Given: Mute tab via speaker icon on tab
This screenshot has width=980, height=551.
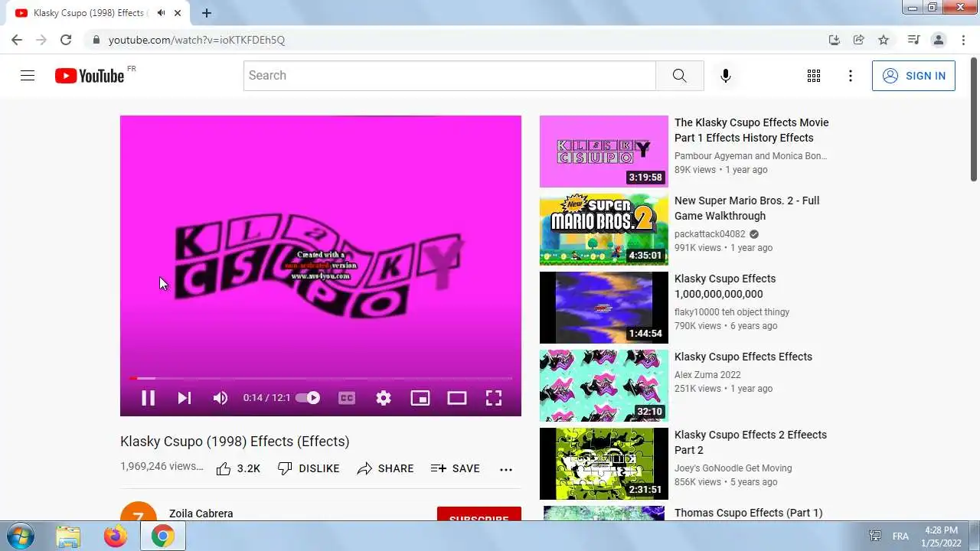Looking at the screenshot, I should (x=161, y=13).
